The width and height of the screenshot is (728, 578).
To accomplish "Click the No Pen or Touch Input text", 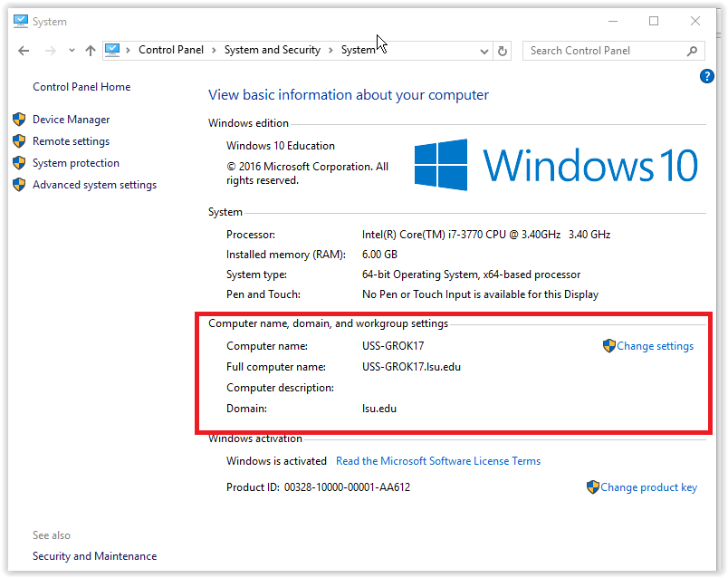I will tap(480, 294).
